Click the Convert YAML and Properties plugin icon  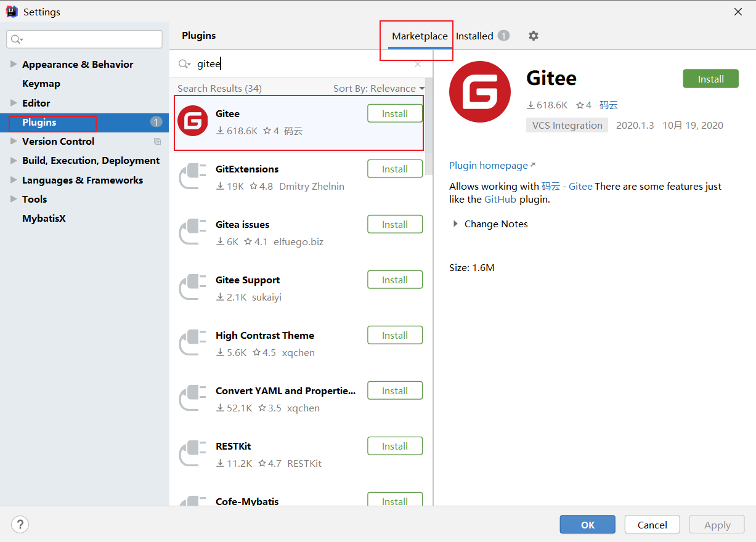pyautogui.click(x=193, y=398)
